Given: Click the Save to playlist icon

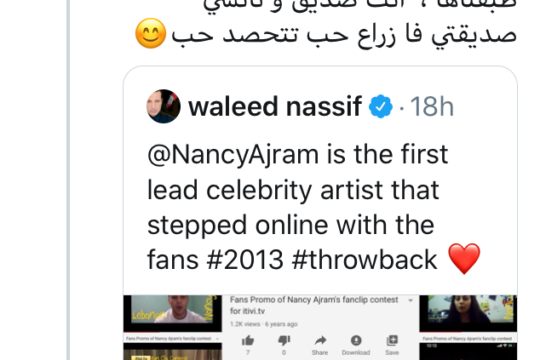Looking at the screenshot, I should (x=392, y=340).
